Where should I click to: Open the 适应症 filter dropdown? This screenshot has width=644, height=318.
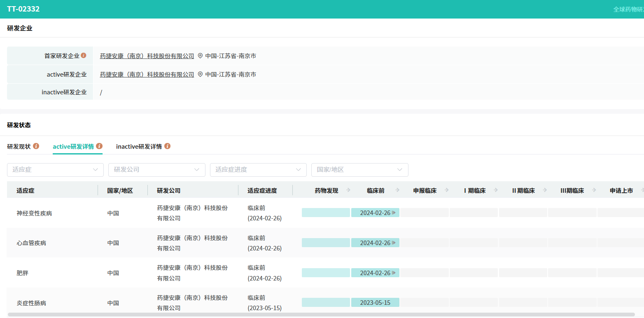(55, 170)
